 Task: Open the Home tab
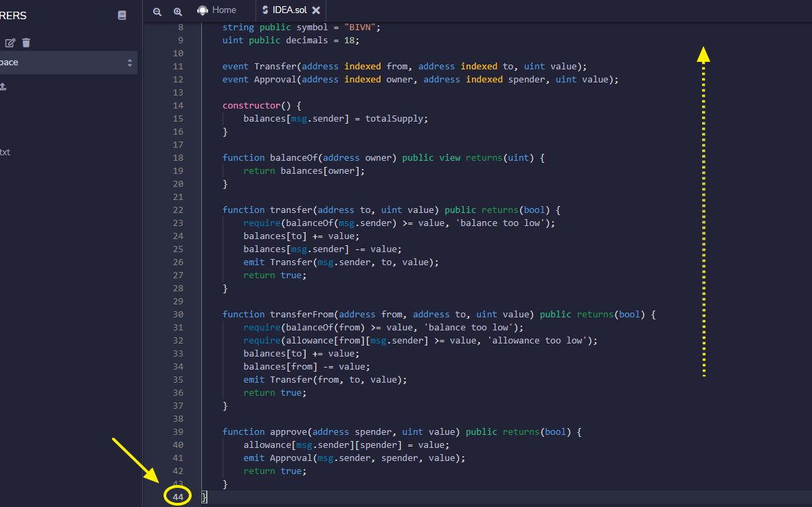[217, 10]
